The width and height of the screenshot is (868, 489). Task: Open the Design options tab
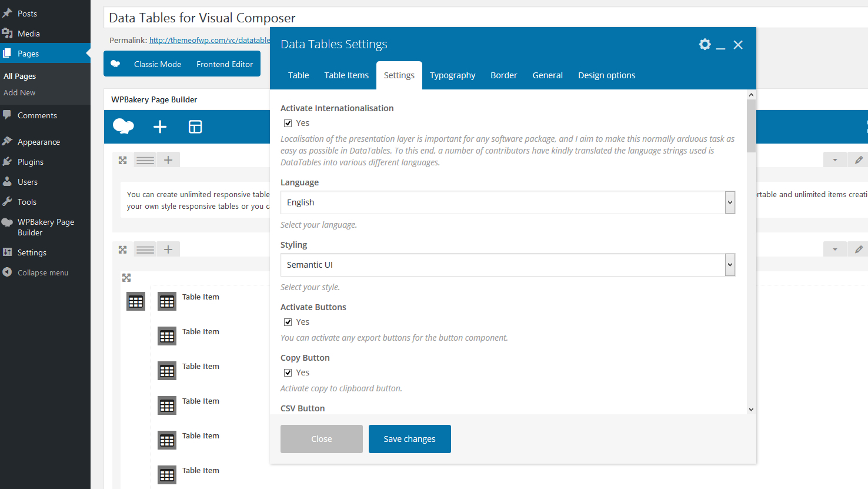(607, 75)
